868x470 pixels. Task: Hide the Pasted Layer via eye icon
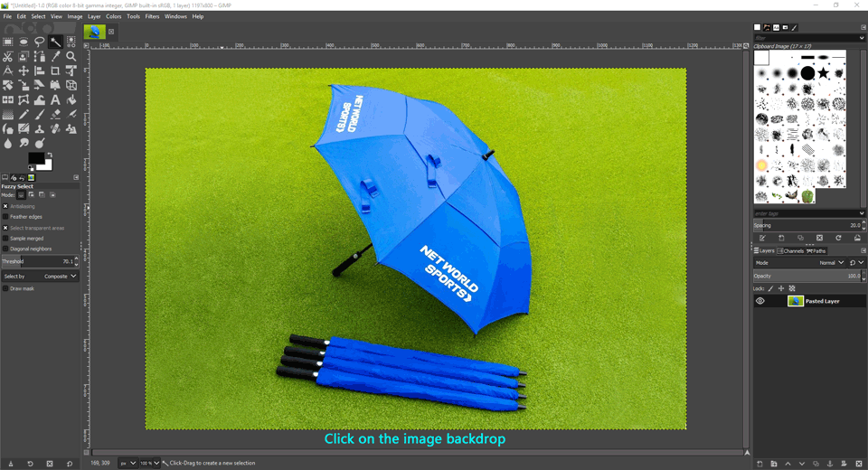(760, 301)
